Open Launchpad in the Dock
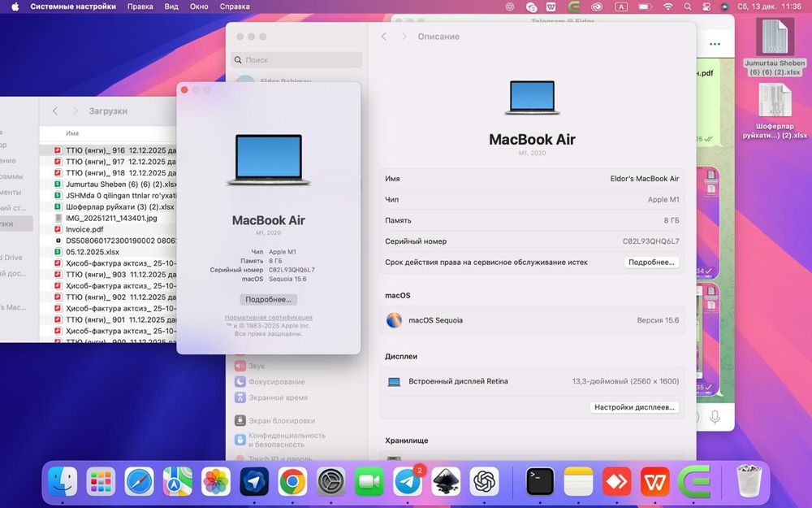This screenshot has height=508, width=812. click(101, 481)
